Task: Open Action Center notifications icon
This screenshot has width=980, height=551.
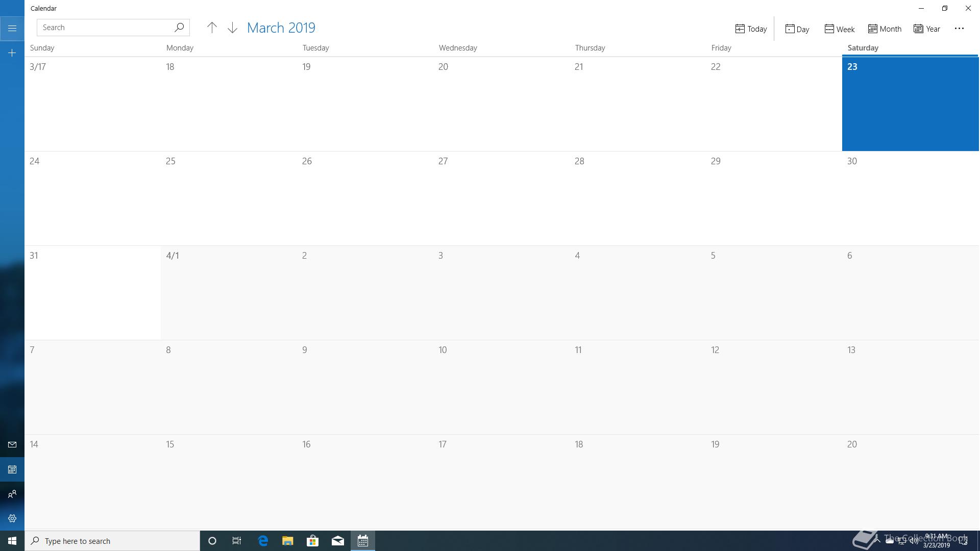Action: (x=963, y=541)
